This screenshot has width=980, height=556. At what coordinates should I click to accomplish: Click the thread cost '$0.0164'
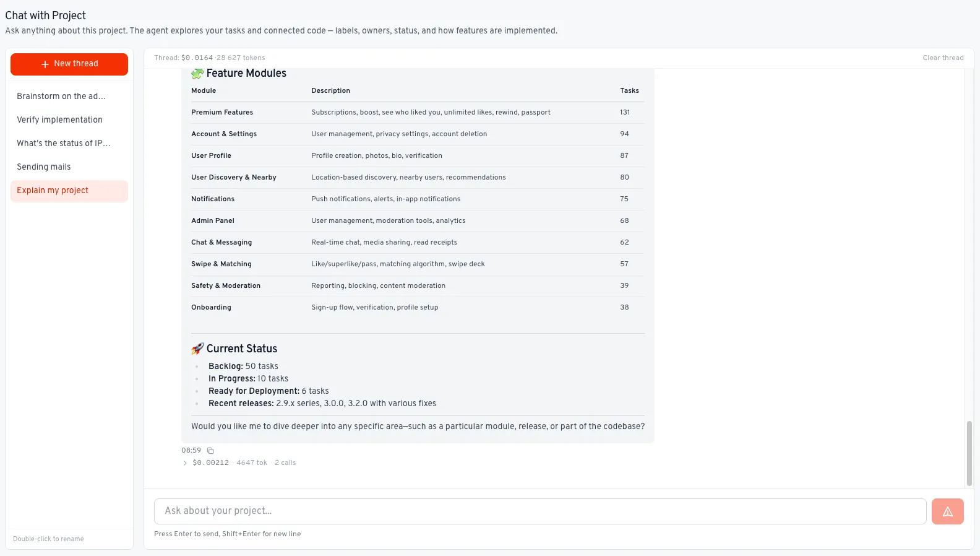coord(197,58)
